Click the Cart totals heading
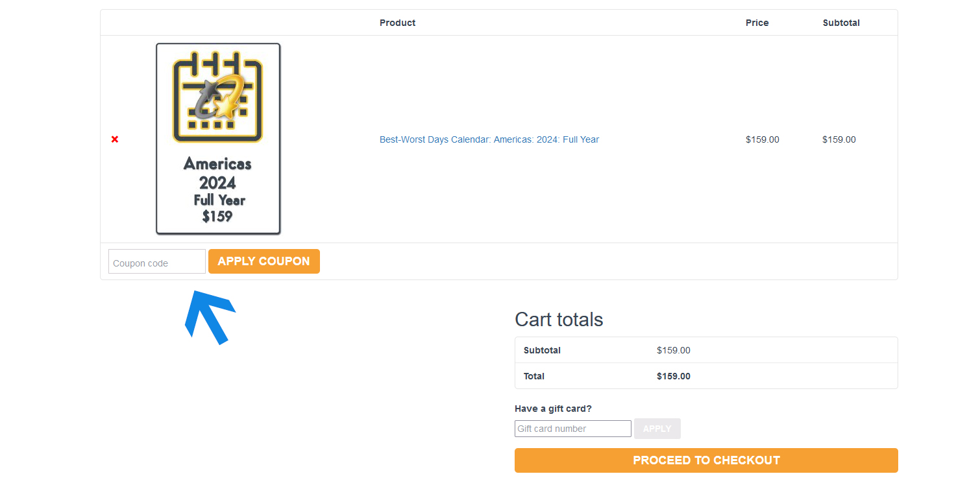Image resolution: width=980 pixels, height=487 pixels. pos(559,320)
